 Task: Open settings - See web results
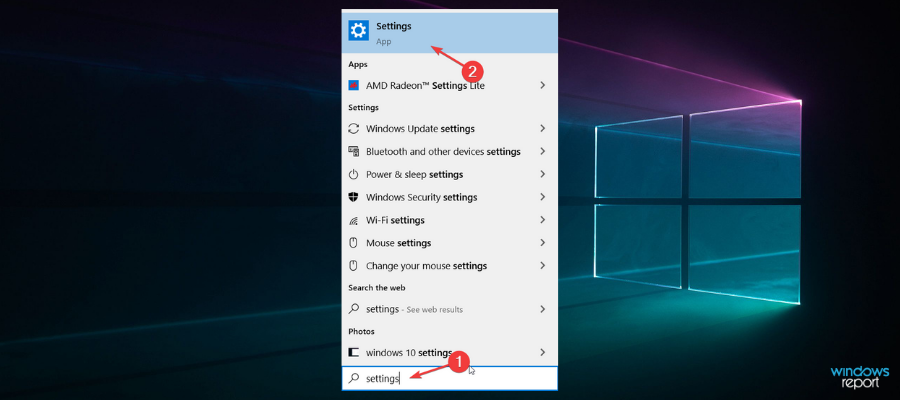449,309
